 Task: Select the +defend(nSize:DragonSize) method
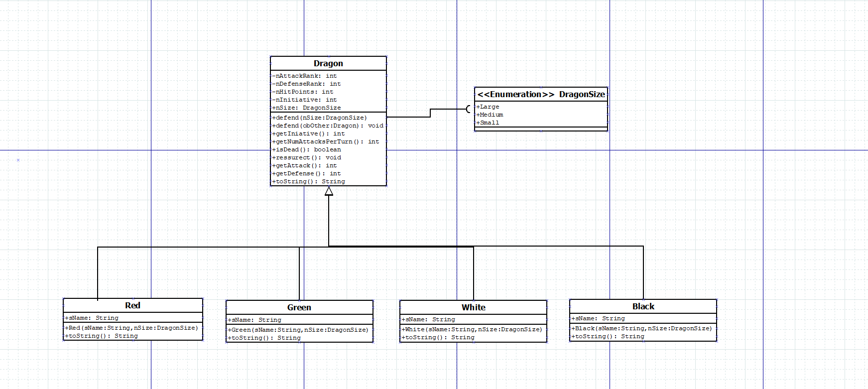[319, 118]
